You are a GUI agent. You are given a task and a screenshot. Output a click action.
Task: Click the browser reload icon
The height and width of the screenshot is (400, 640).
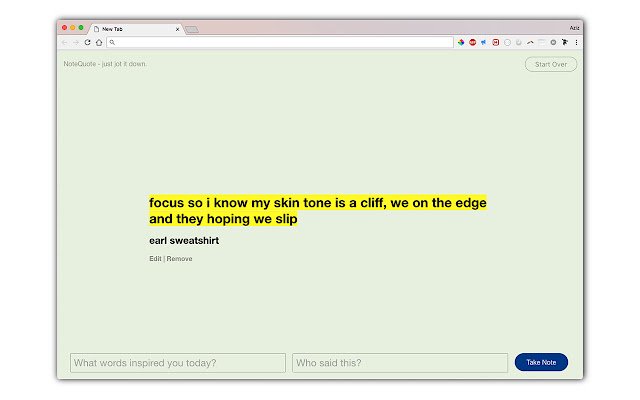tap(87, 42)
